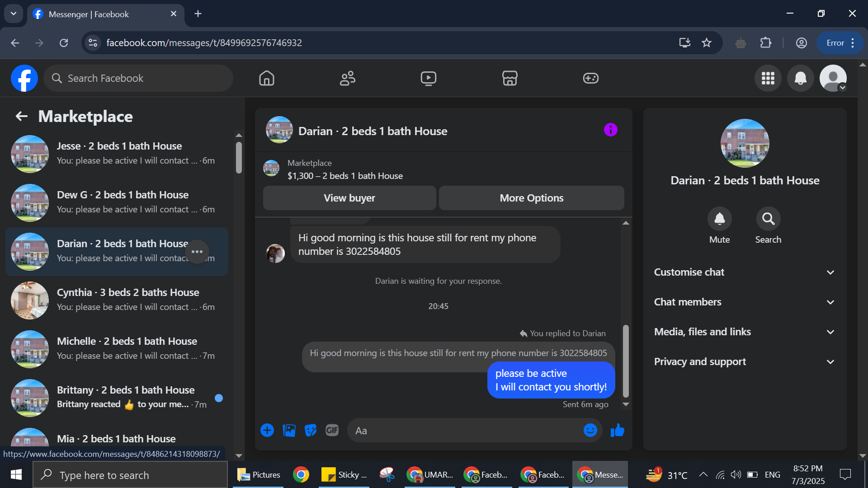Click the More Options button

click(531, 198)
